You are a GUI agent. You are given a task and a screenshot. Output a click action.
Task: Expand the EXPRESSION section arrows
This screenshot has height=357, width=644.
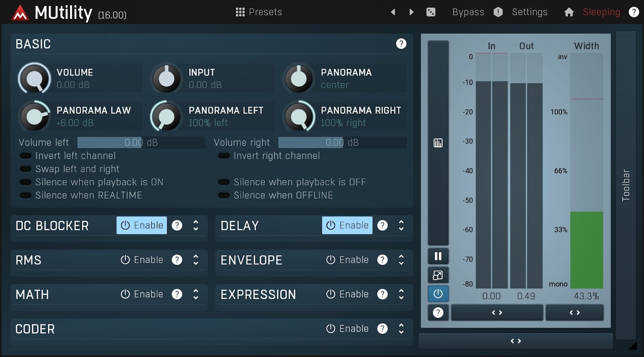click(401, 294)
